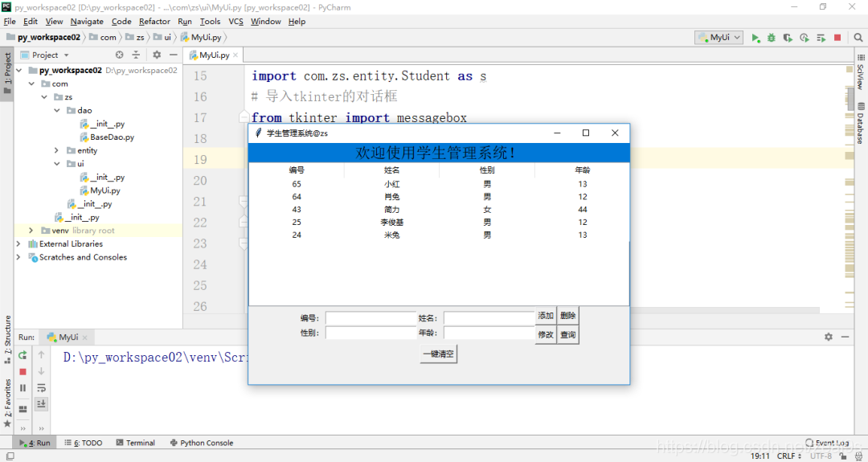Screen dimensions: 868x462
Task: Collapse the dao folder in tree
Action: tap(56, 111)
